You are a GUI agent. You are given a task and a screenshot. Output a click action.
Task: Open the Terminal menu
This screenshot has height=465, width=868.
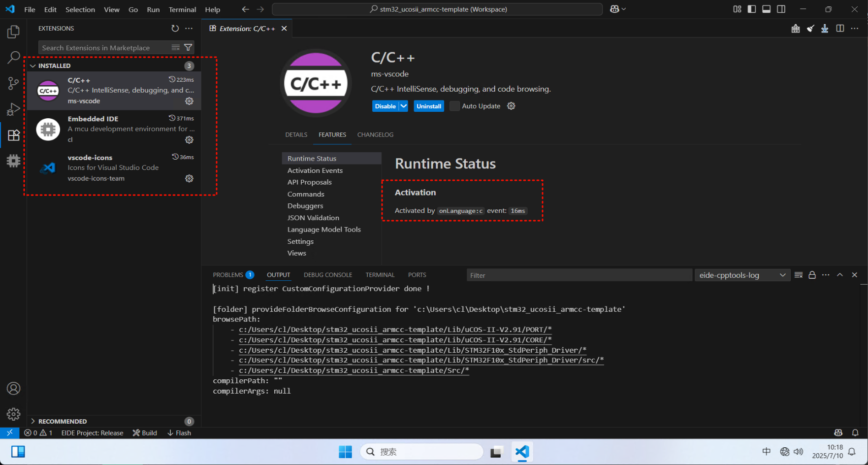tap(182, 9)
